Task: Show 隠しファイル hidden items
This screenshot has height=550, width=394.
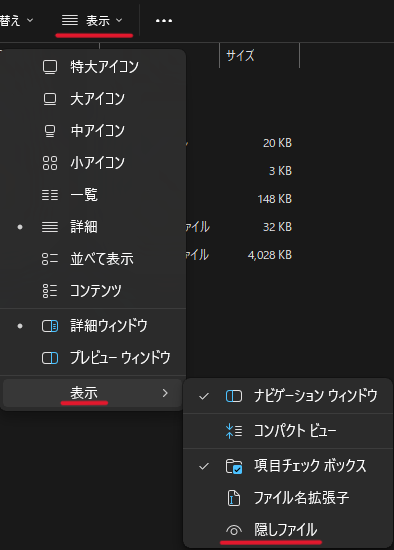Action: click(288, 530)
